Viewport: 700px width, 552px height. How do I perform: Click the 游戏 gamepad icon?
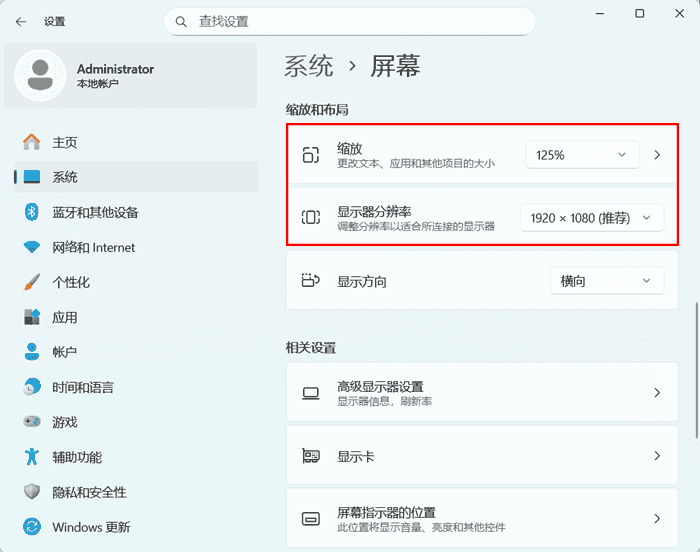(32, 422)
